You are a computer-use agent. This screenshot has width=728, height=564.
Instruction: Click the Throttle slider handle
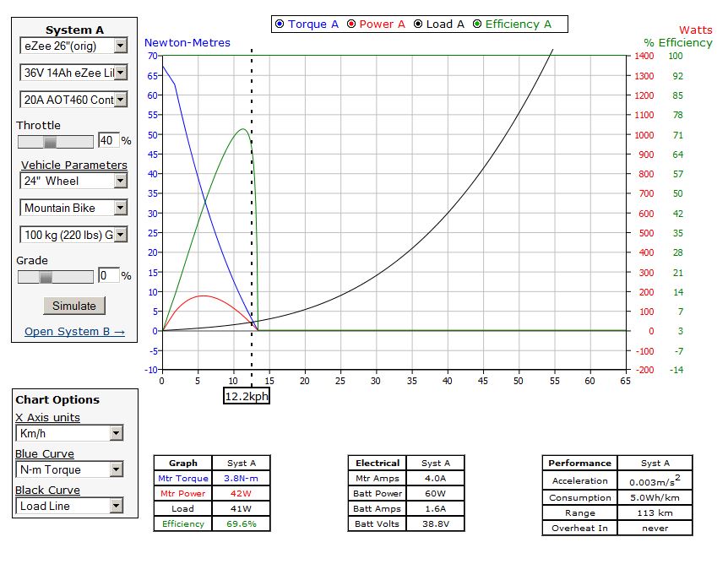pyautogui.click(x=50, y=142)
